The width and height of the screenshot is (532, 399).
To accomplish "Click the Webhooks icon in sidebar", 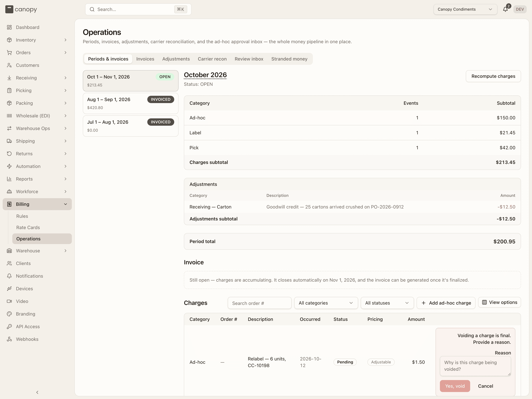I will point(9,339).
